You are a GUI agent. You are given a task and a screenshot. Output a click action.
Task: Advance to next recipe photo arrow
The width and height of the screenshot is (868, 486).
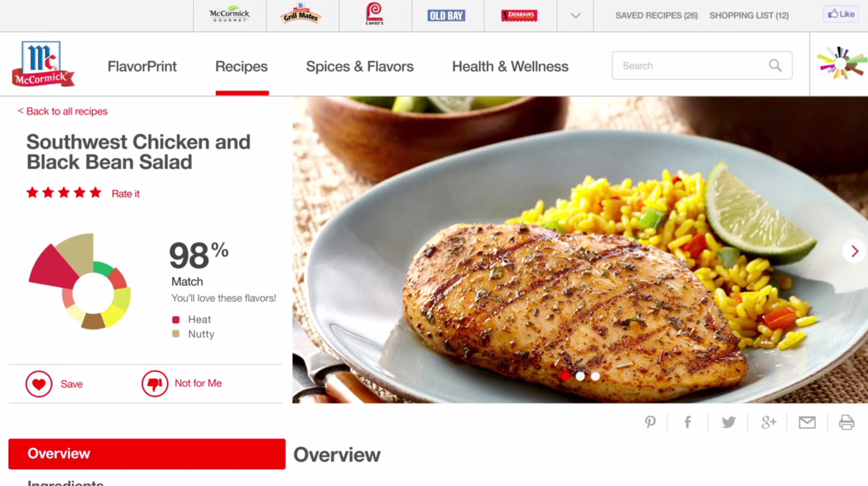(855, 251)
